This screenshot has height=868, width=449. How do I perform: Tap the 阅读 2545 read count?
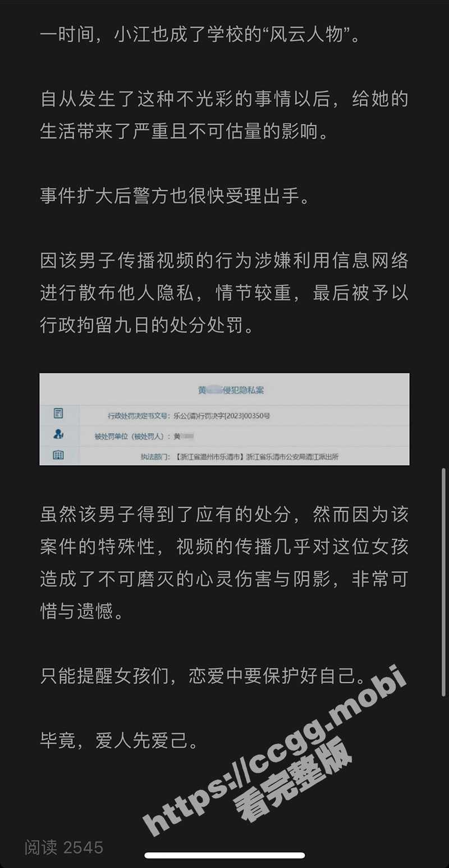pyautogui.click(x=63, y=847)
